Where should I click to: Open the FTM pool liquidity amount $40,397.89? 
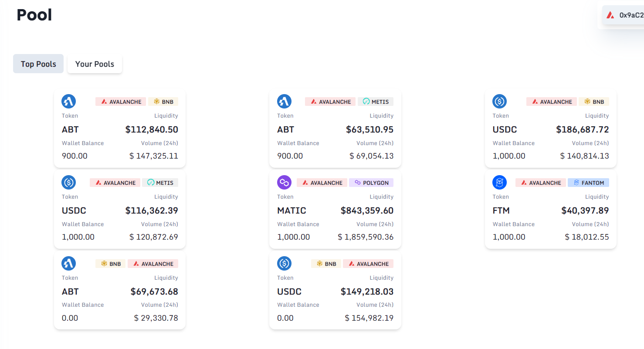tap(585, 211)
